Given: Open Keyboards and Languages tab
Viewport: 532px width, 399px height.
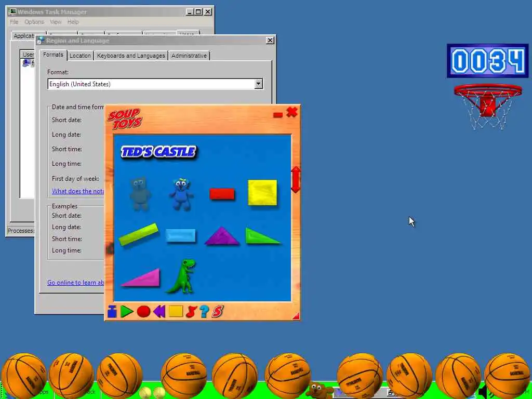Looking at the screenshot, I should 131,56.
